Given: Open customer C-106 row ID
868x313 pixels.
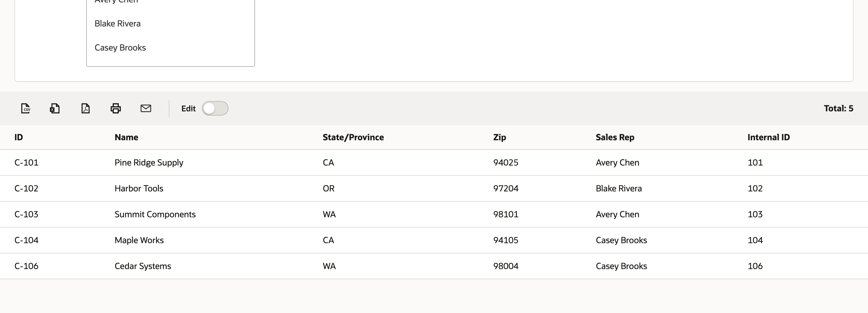Looking at the screenshot, I should pos(26,266).
